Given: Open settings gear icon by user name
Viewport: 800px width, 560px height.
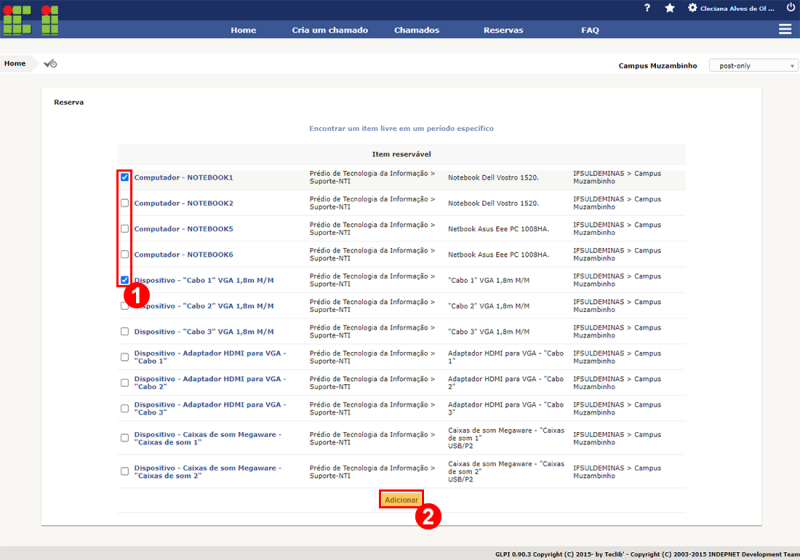Looking at the screenshot, I should pos(692,8).
